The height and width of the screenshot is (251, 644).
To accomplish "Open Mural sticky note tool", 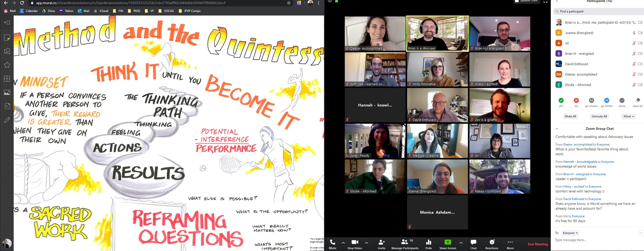I will click(x=7, y=38).
